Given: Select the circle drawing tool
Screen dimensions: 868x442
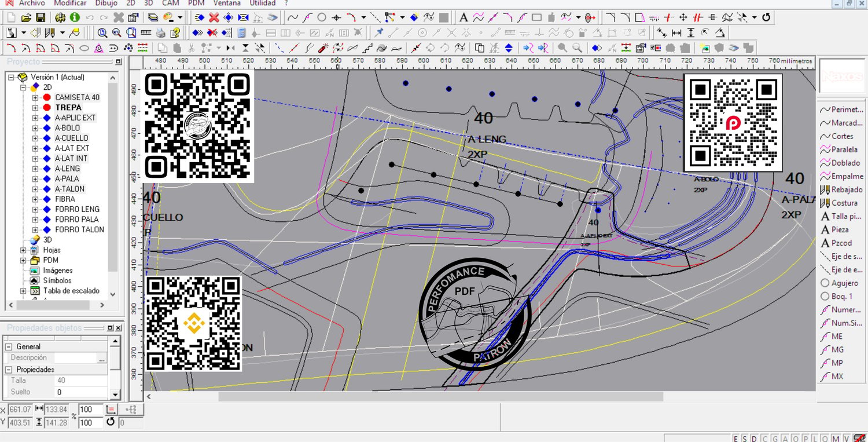Looking at the screenshot, I should tap(322, 17).
